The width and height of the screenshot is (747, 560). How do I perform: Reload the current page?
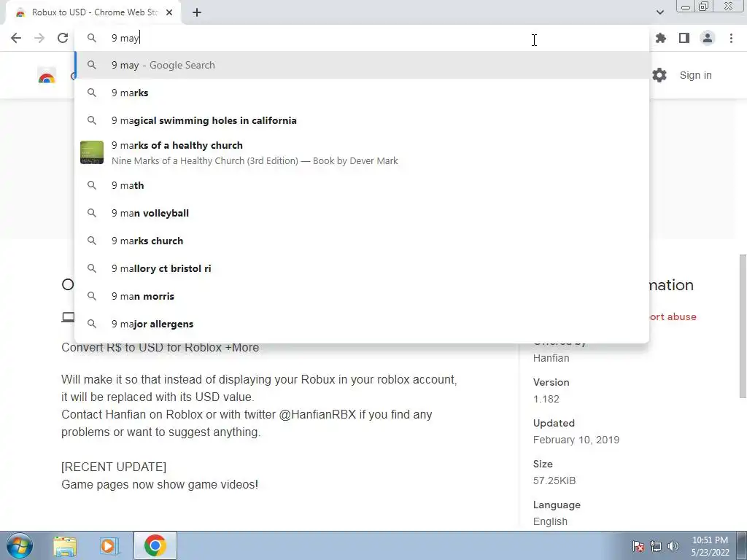coord(63,38)
